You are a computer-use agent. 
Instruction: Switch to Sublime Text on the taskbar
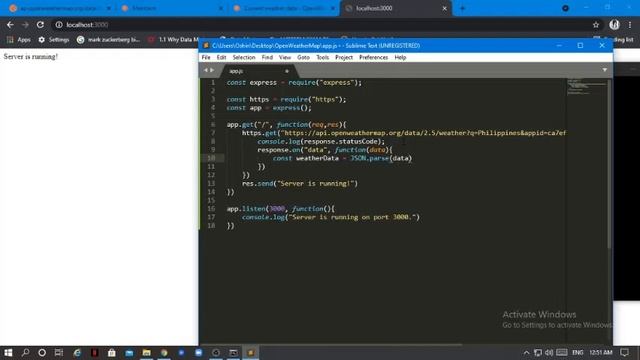coord(251,352)
